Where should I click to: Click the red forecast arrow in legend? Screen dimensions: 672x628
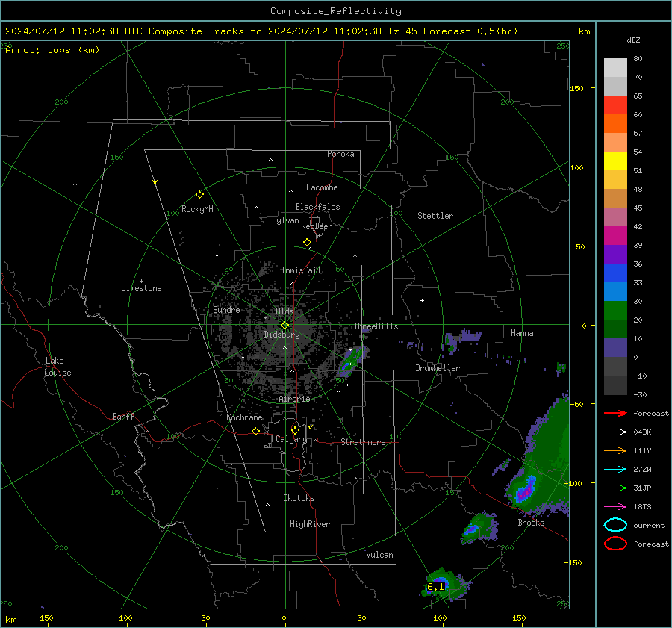pyautogui.click(x=615, y=413)
